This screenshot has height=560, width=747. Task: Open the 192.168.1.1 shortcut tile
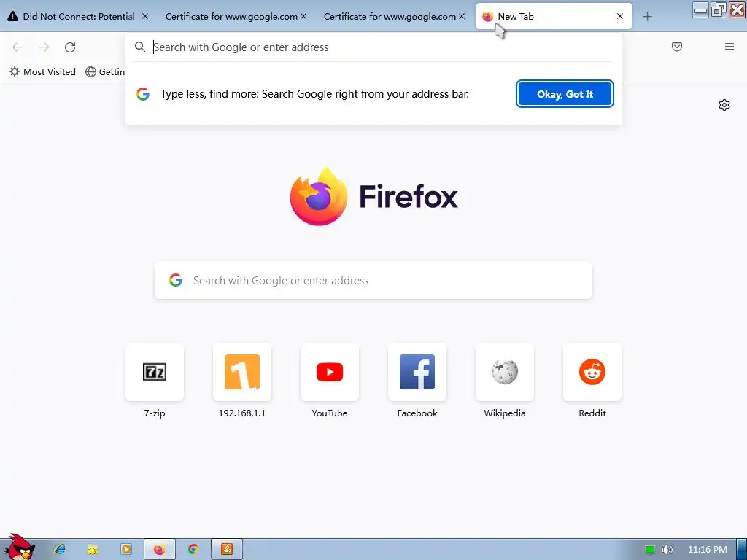[242, 372]
